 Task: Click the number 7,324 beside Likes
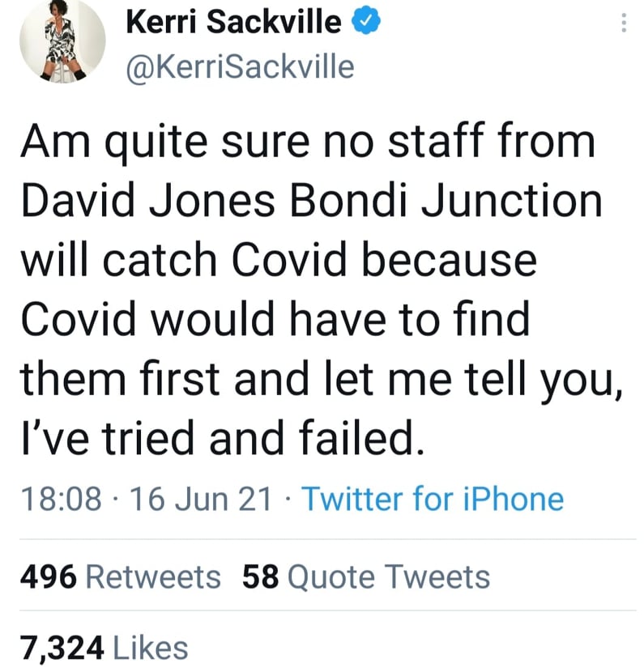tap(62, 647)
